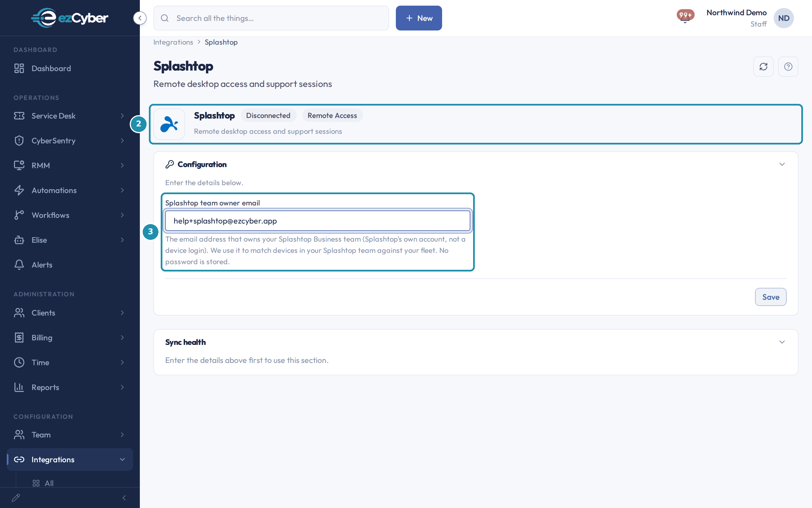Click the Reports bar chart icon
Viewport: 812px width, 508px height.
[x=19, y=387]
